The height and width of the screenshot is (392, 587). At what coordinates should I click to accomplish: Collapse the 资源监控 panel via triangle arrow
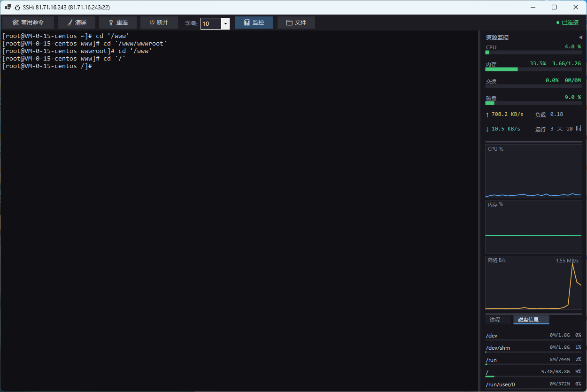[580, 37]
